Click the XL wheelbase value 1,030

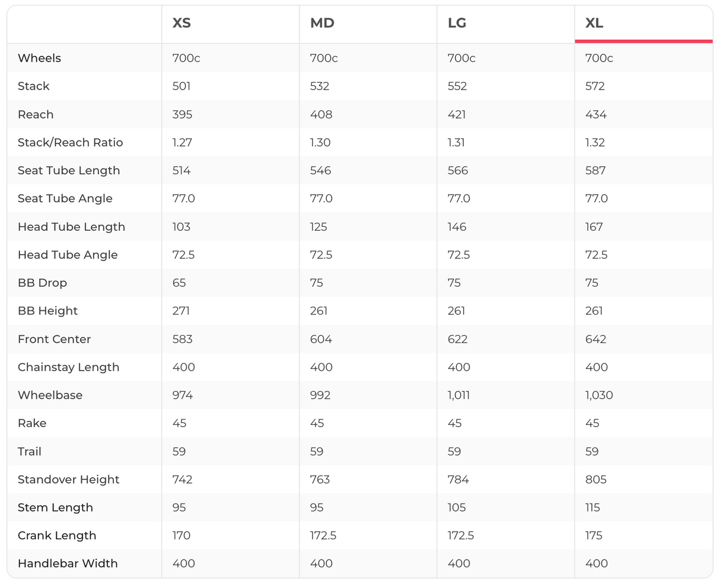coord(599,395)
